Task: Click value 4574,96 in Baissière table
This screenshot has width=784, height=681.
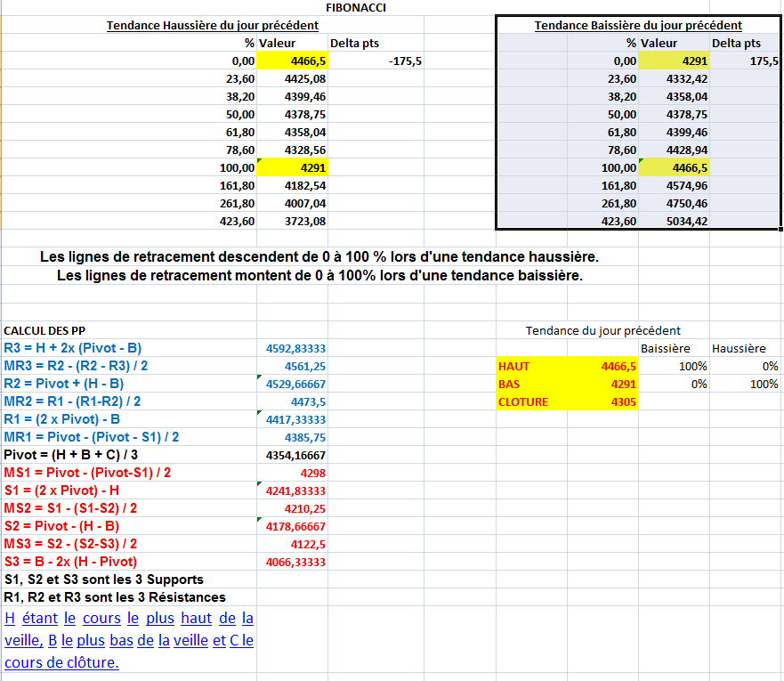Action: click(x=687, y=185)
